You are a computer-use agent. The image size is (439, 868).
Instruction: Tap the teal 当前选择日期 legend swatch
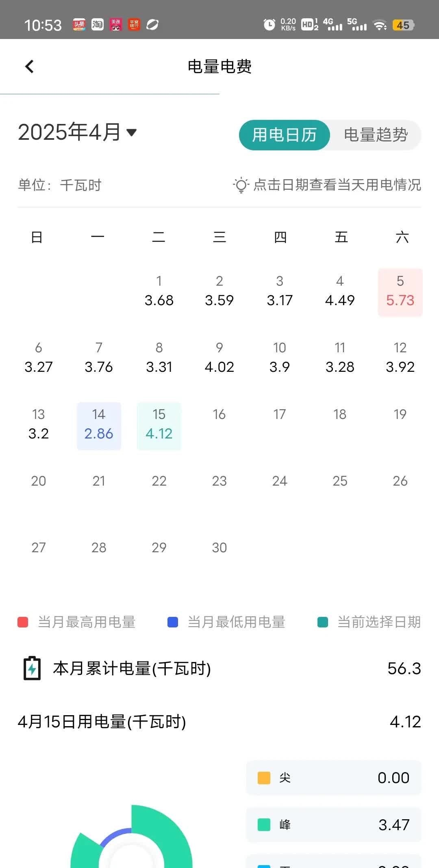point(323,622)
